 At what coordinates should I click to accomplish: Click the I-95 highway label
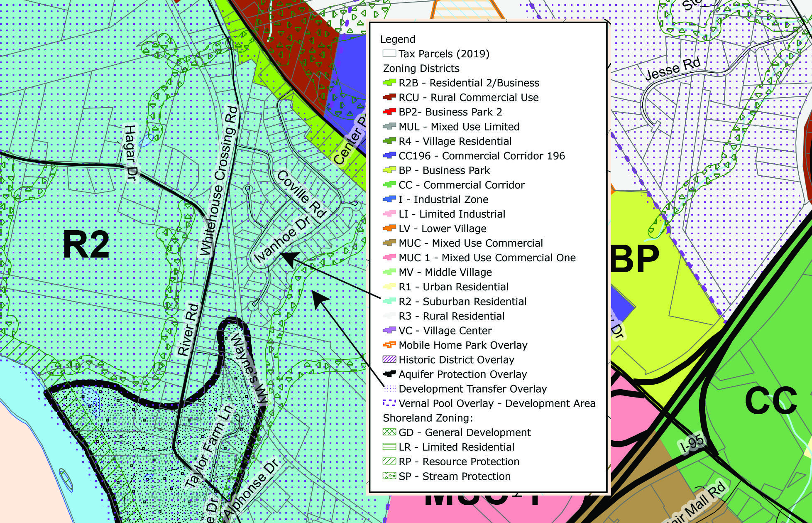click(x=692, y=444)
